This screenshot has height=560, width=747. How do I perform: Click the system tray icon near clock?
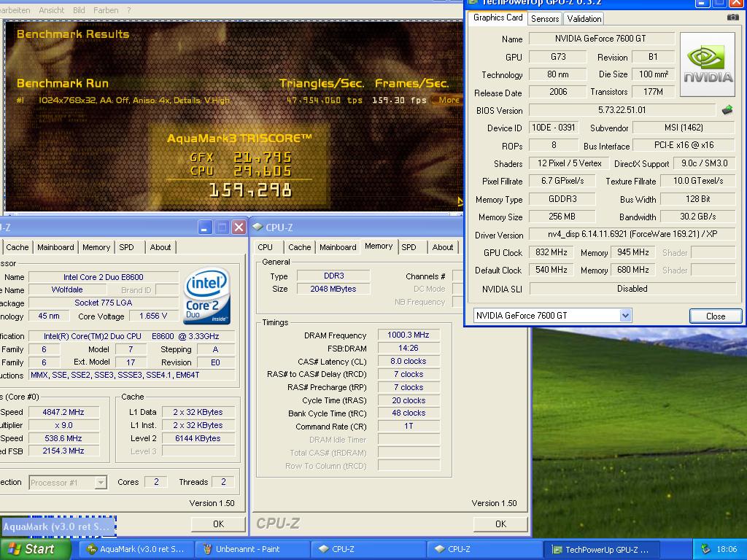tap(705, 549)
